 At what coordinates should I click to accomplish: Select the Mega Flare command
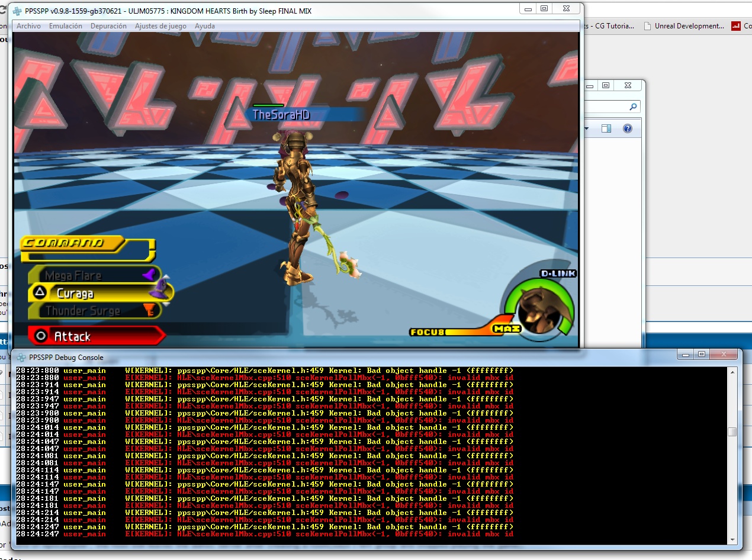(x=74, y=275)
